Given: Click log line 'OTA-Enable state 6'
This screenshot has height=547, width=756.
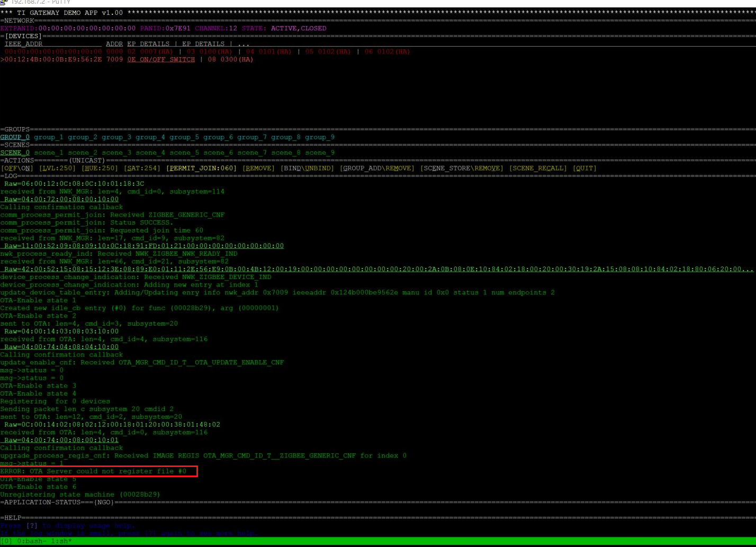Looking at the screenshot, I should point(38,487).
